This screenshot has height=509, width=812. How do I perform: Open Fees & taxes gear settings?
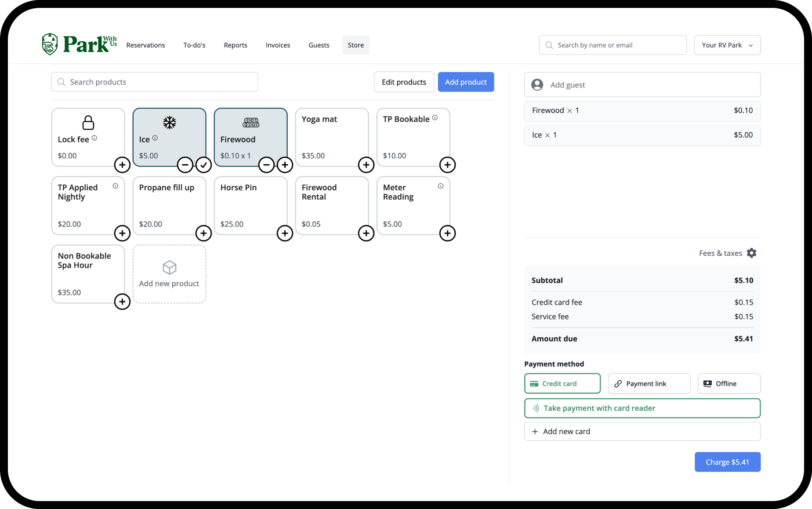tap(751, 253)
